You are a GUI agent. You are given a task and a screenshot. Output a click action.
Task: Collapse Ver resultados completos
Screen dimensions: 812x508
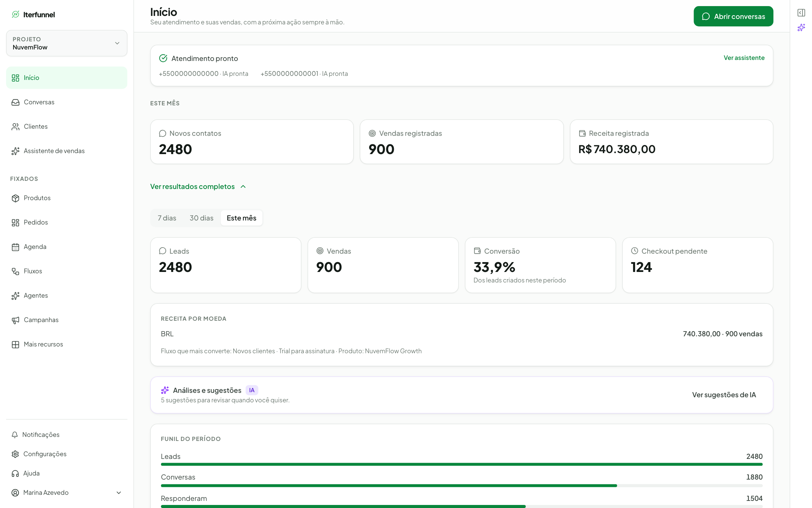tap(198, 187)
